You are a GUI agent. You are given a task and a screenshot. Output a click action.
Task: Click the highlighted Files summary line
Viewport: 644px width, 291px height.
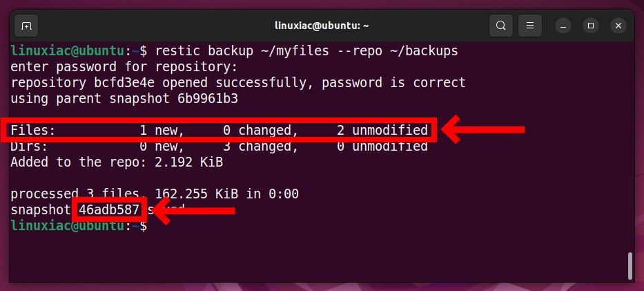(219, 130)
